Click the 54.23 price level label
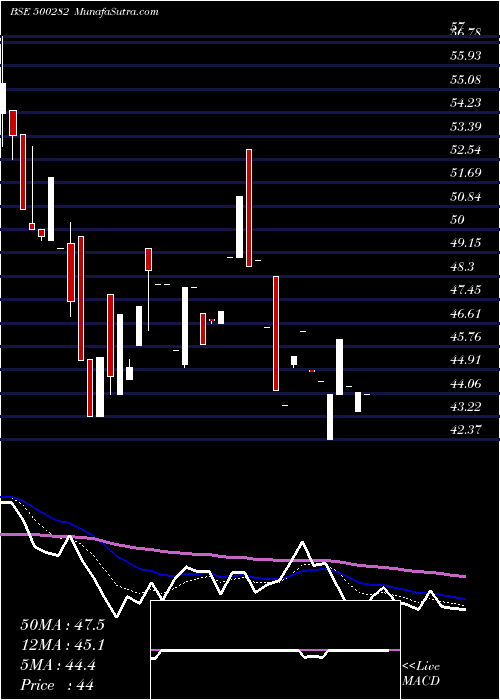 [x=466, y=103]
